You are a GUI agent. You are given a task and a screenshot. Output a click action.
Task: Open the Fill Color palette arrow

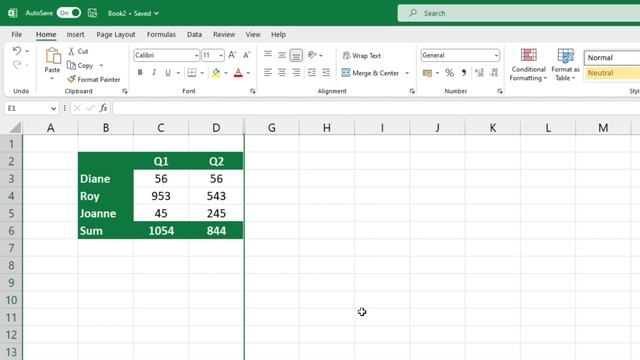coord(226,73)
